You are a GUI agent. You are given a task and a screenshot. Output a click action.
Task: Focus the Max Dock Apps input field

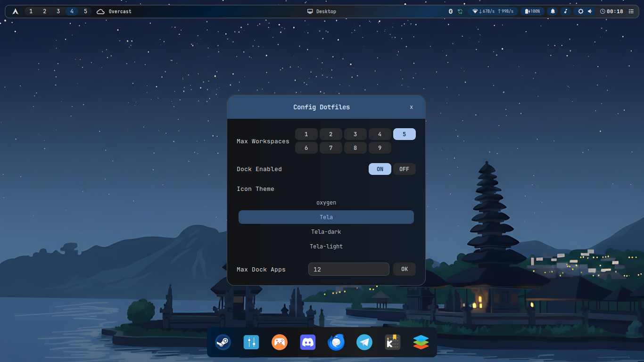pos(349,269)
